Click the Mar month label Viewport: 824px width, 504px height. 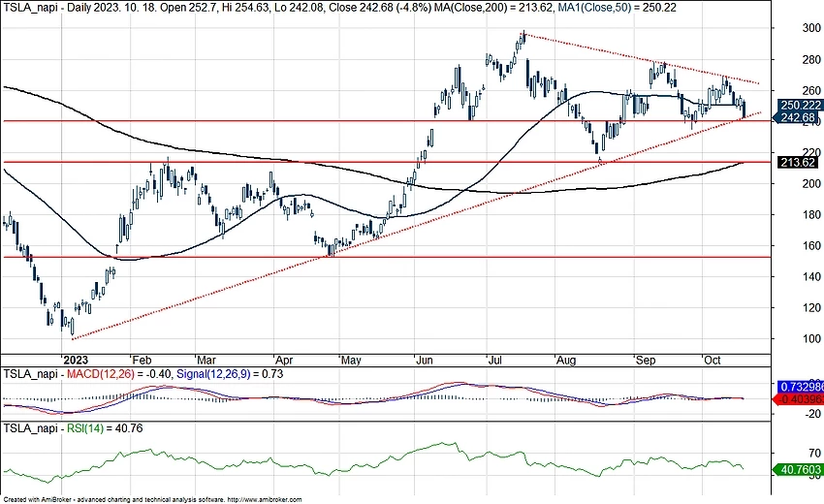point(206,360)
